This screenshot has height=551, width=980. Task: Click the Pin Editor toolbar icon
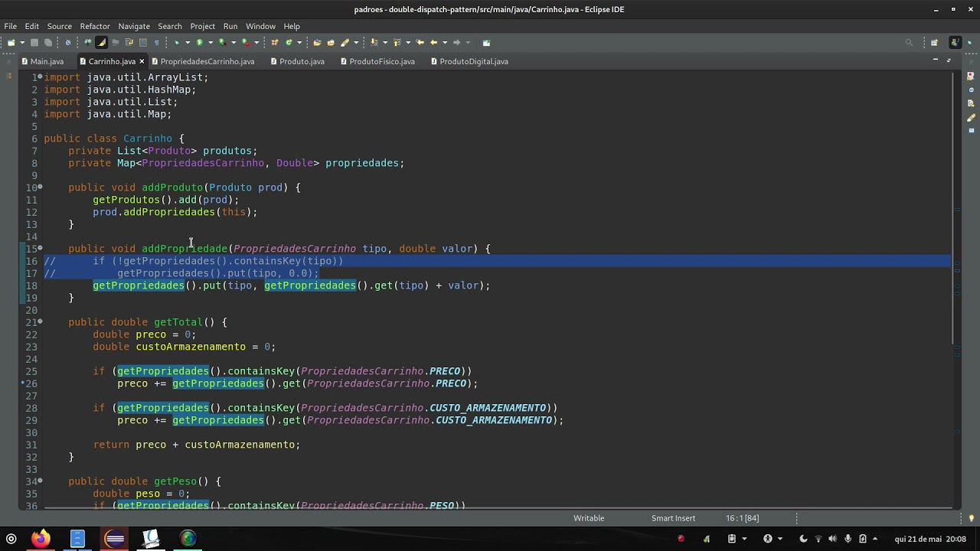click(x=486, y=43)
